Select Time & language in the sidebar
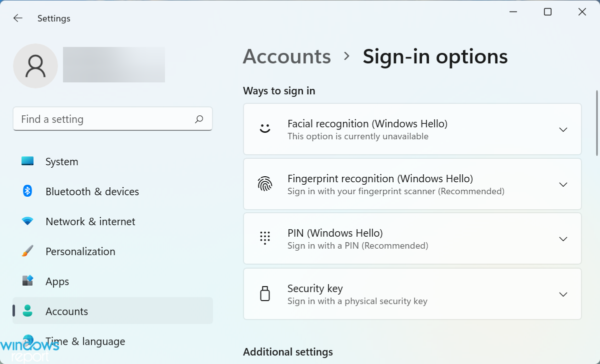This screenshot has width=600, height=364. pos(85,341)
